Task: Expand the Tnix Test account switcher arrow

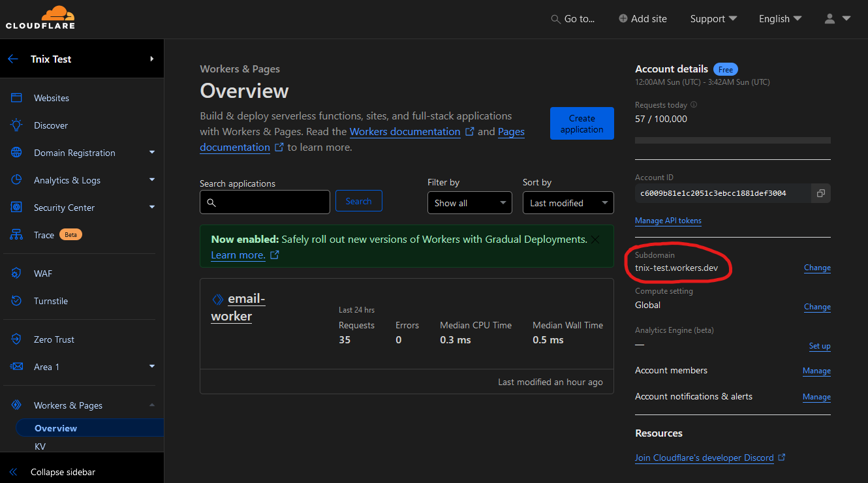Action: 151,59
